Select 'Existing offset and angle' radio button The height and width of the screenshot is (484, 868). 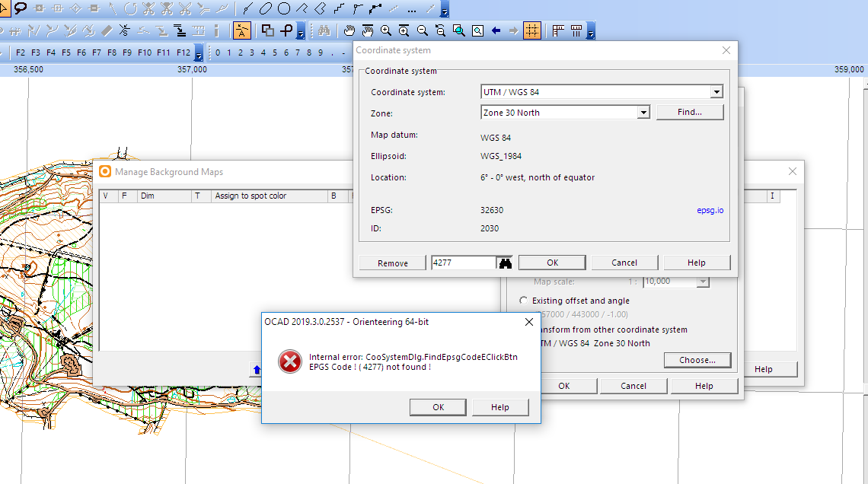point(523,301)
